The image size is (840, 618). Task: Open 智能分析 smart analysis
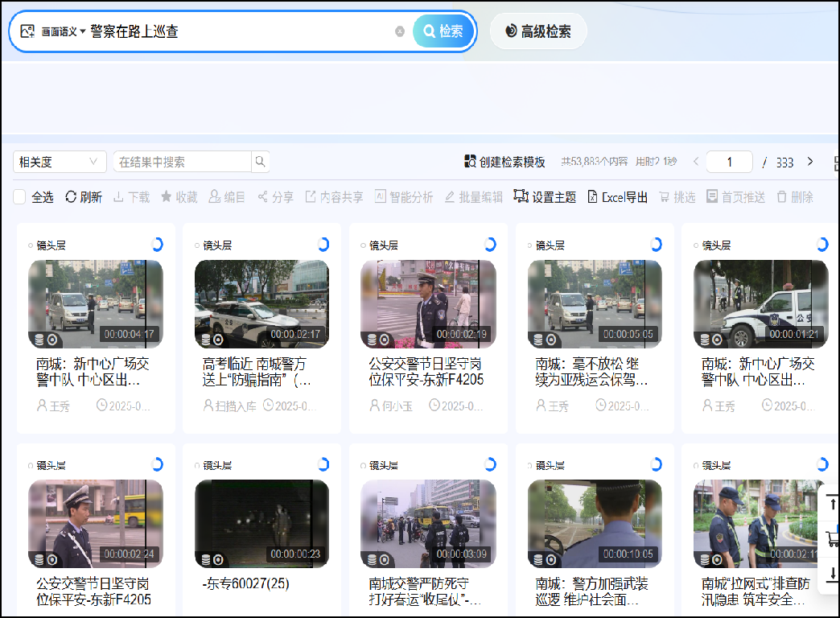click(x=404, y=196)
